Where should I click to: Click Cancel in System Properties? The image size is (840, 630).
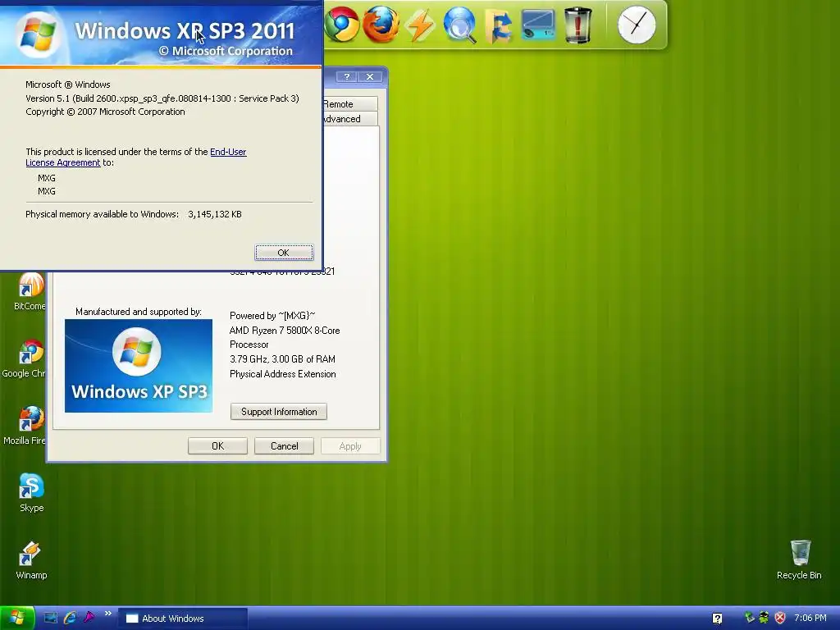pos(284,445)
